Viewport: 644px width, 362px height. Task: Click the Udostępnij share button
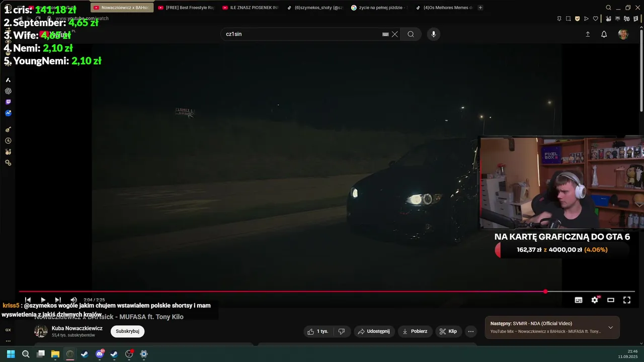[x=373, y=331]
